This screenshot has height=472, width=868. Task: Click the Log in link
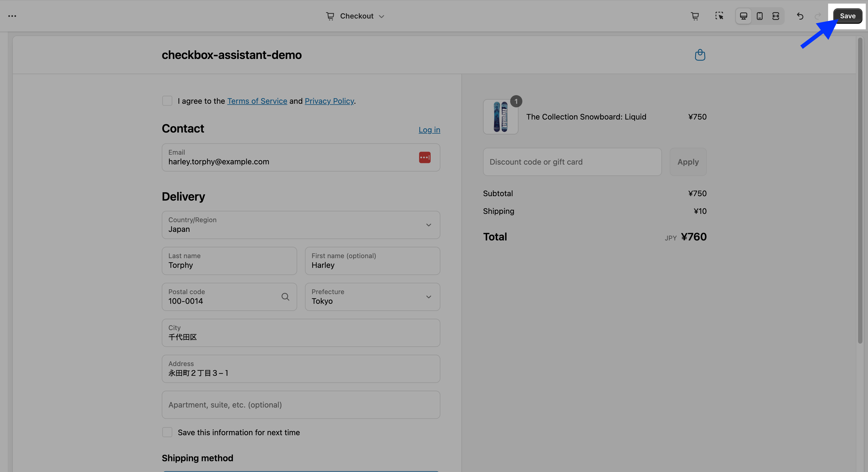429,129
